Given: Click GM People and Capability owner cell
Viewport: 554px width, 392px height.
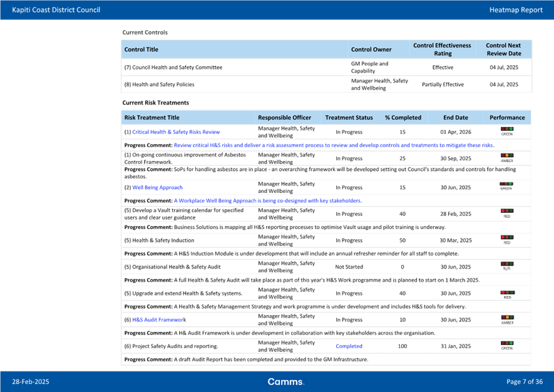Looking at the screenshot, I should pos(369,67).
